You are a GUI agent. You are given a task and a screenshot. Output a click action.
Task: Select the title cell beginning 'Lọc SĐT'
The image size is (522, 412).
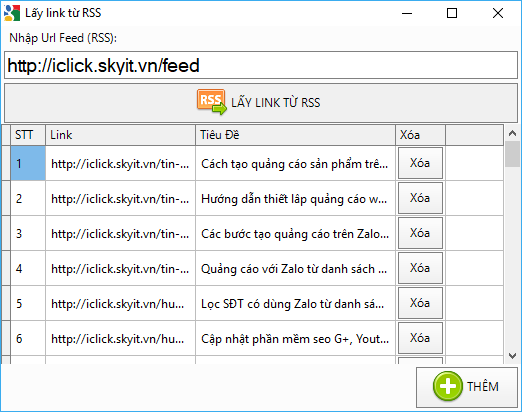[295, 303]
